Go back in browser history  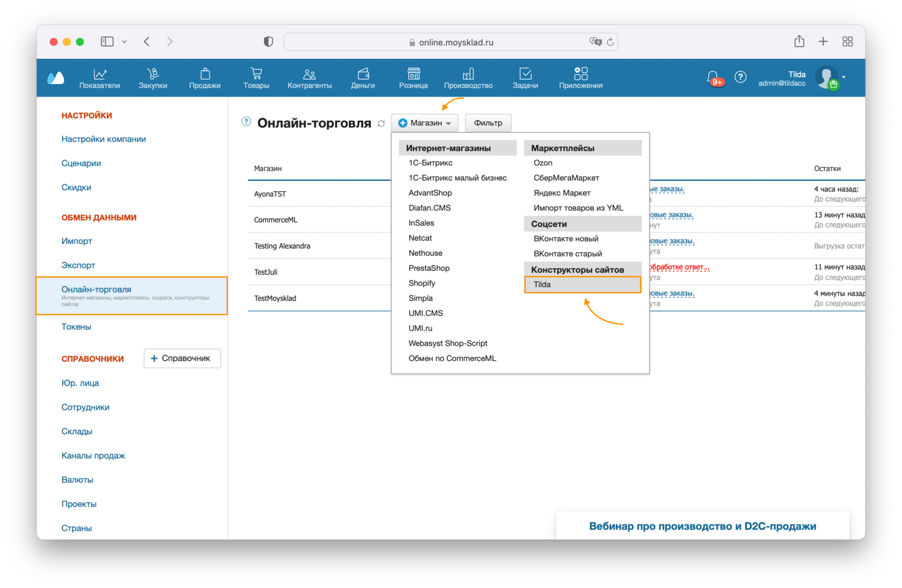point(147,41)
